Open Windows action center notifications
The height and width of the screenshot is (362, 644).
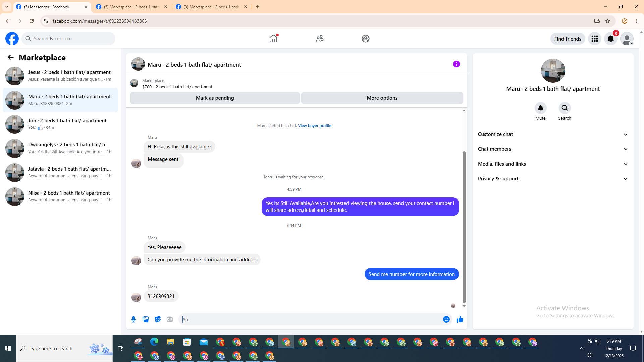[x=633, y=348]
